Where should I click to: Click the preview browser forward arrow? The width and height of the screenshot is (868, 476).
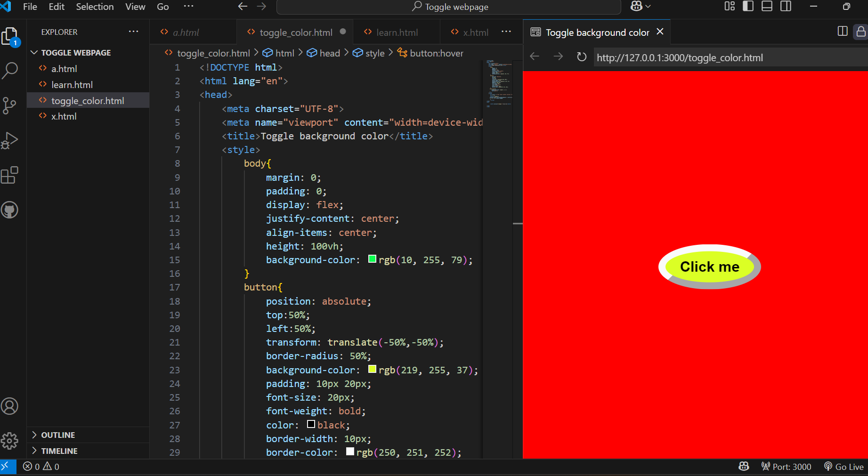[558, 56]
